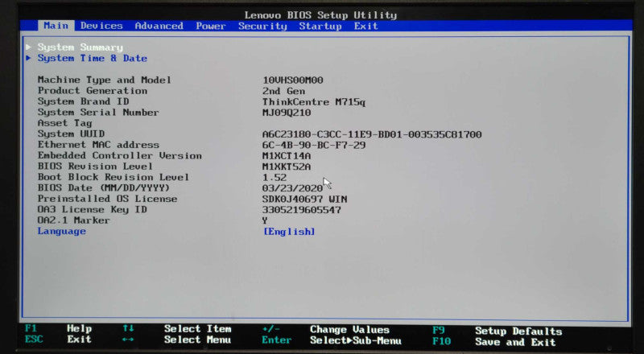Select MAC address 6C-4B-90-BC-F7-29
The width and height of the screenshot is (644, 354).
pyautogui.click(x=314, y=146)
